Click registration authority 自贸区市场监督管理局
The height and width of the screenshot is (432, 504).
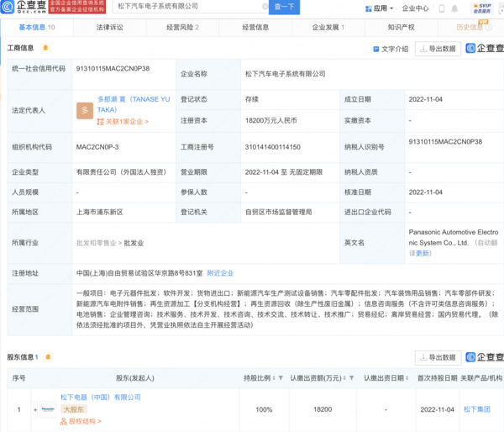278,212
